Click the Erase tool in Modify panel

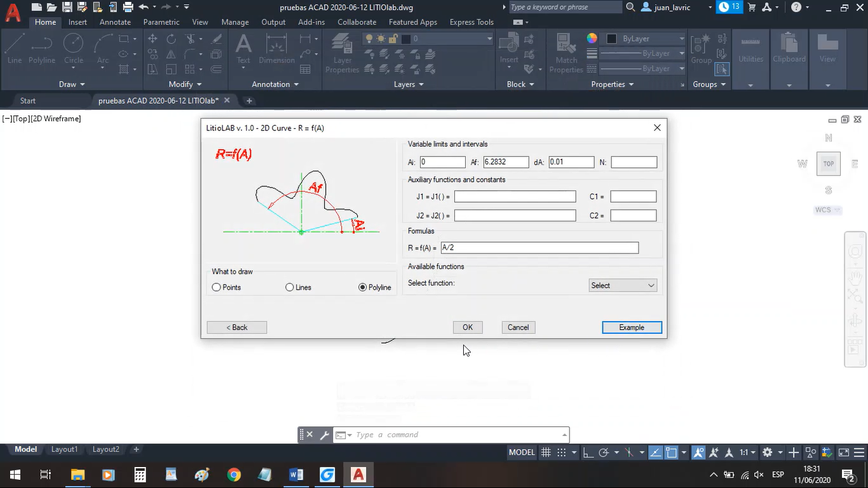pyautogui.click(x=216, y=39)
